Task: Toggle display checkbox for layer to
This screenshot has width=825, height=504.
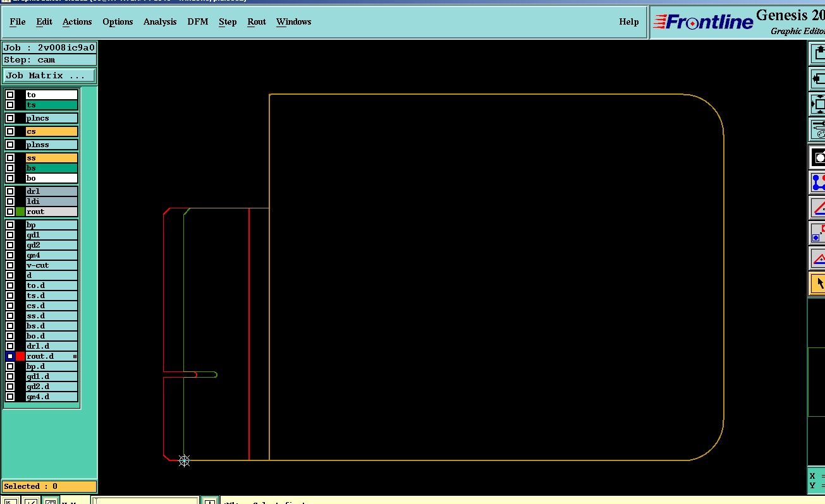Action: click(x=10, y=95)
